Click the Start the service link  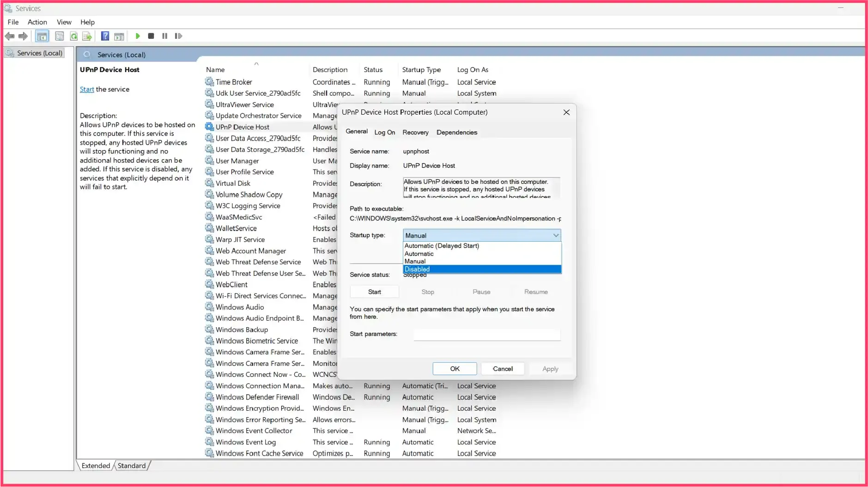(86, 89)
